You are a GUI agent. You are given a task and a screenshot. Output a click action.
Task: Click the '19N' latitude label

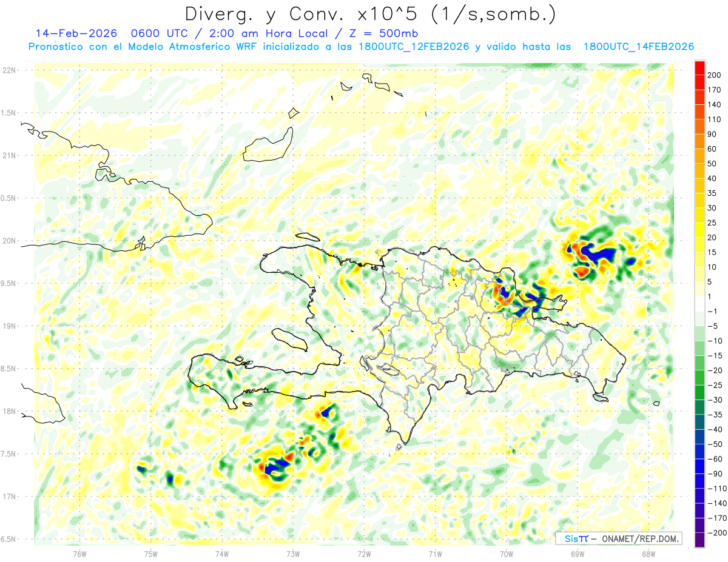[x=9, y=326]
